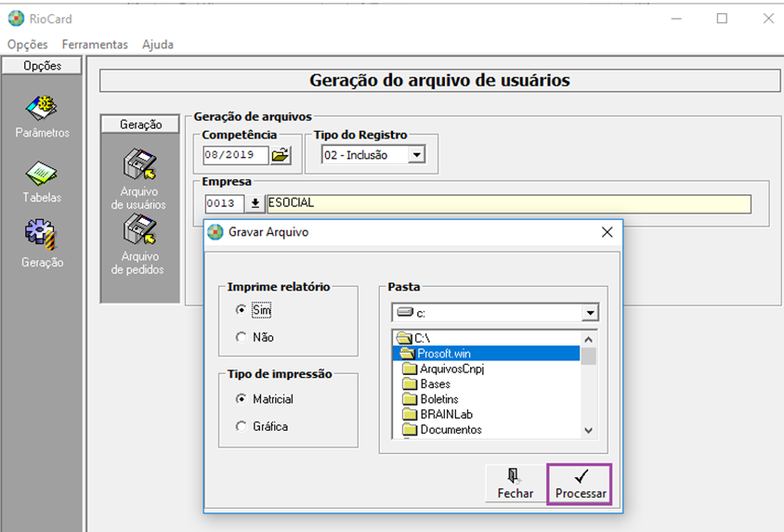Click the Bases folder icon
The height and width of the screenshot is (532, 784).
(x=410, y=384)
